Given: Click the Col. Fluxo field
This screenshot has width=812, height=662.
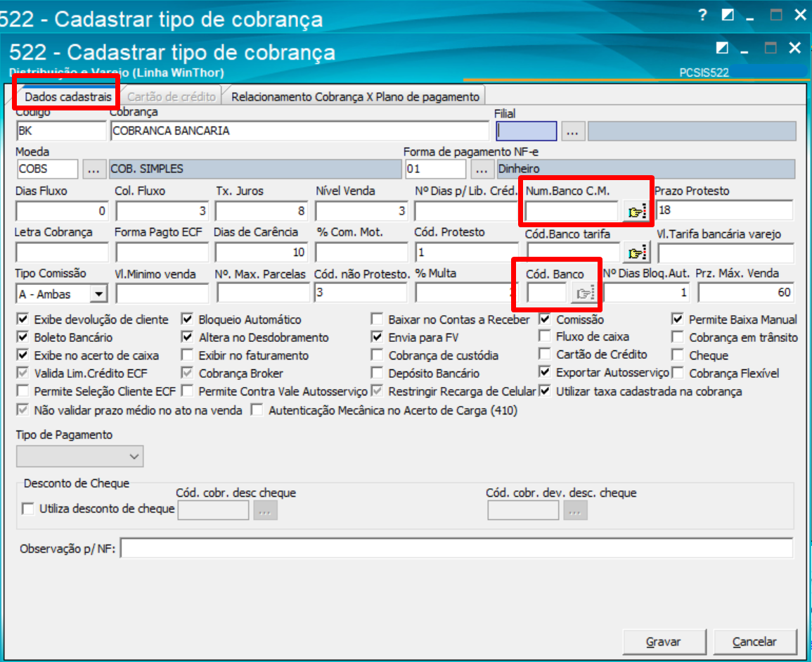Looking at the screenshot, I should point(162,211).
